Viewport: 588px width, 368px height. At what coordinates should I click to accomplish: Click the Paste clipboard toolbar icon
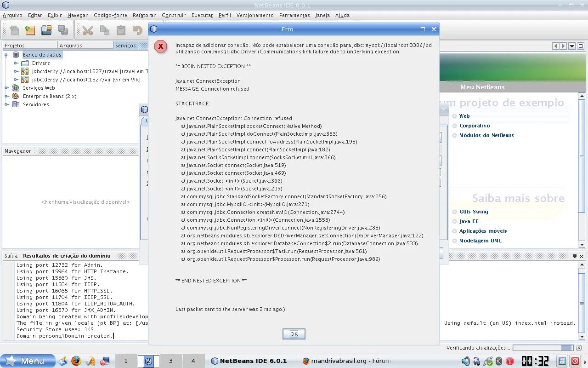pos(121,30)
